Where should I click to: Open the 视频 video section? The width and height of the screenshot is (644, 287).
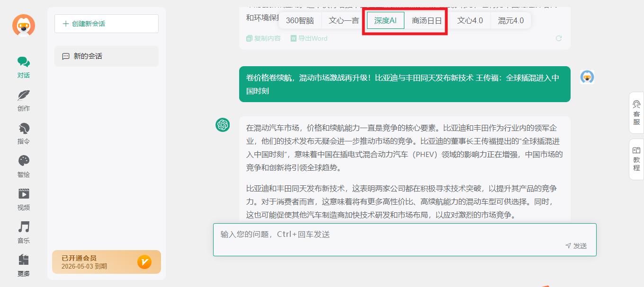coord(24,200)
